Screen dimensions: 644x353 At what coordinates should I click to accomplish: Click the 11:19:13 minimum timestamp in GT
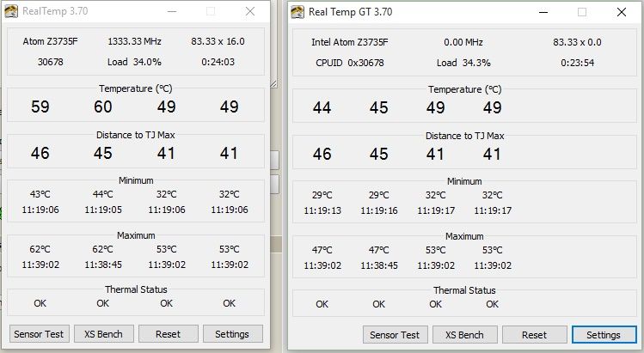pos(322,210)
